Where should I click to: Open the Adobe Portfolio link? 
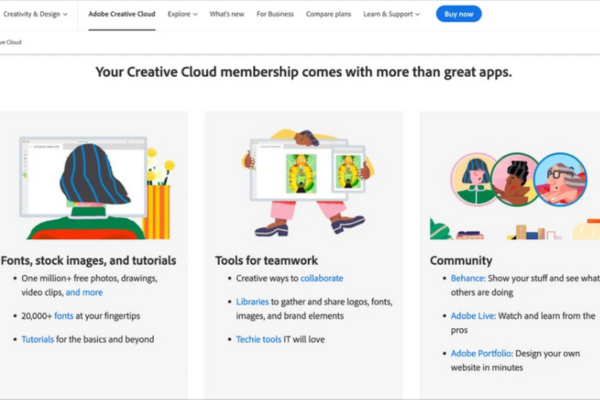tap(481, 353)
